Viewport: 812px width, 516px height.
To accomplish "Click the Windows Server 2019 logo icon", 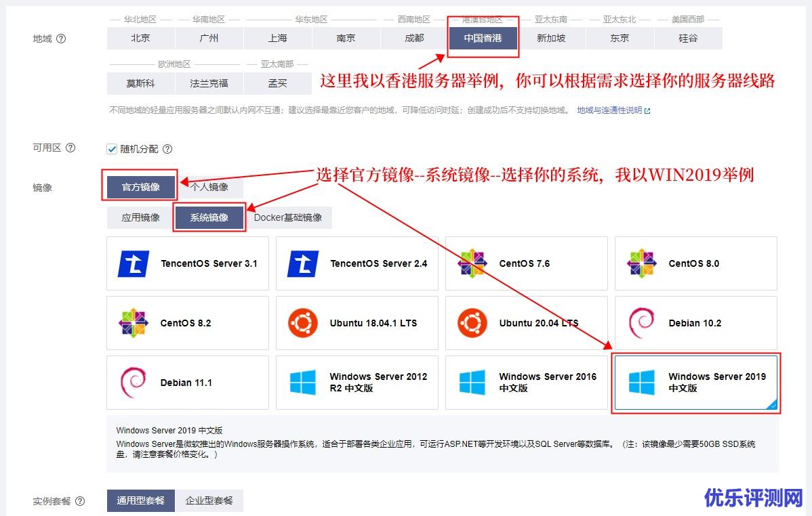I will pyautogui.click(x=642, y=383).
